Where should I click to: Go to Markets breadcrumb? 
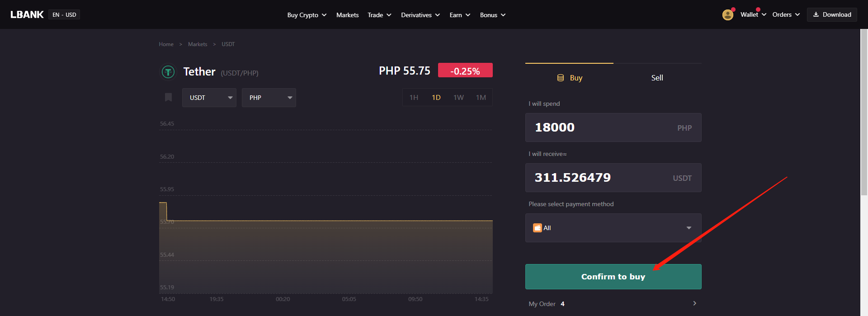click(x=198, y=44)
